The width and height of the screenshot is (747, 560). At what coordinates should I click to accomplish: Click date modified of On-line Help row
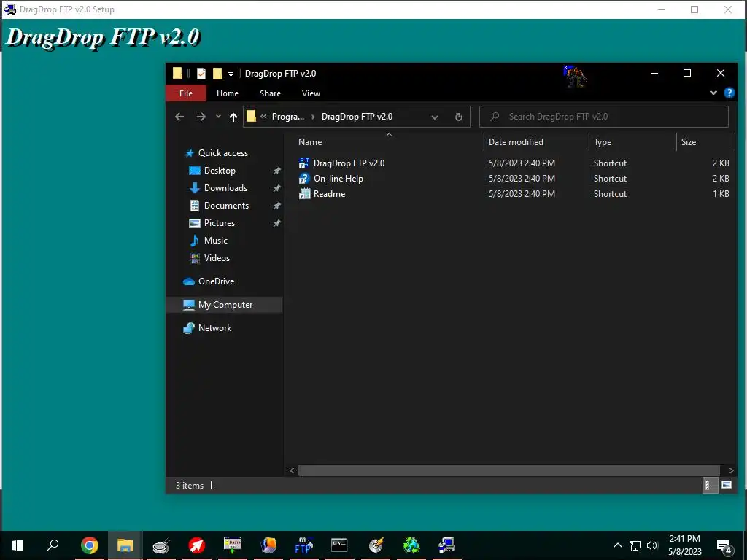522,179
